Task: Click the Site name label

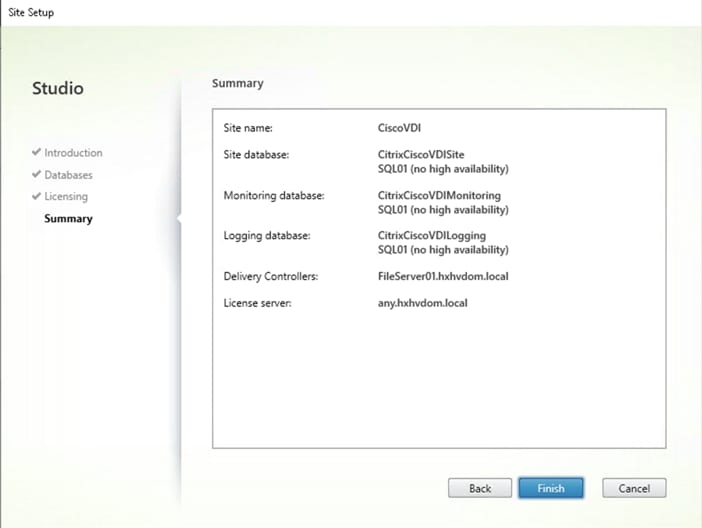Action: tap(248, 128)
